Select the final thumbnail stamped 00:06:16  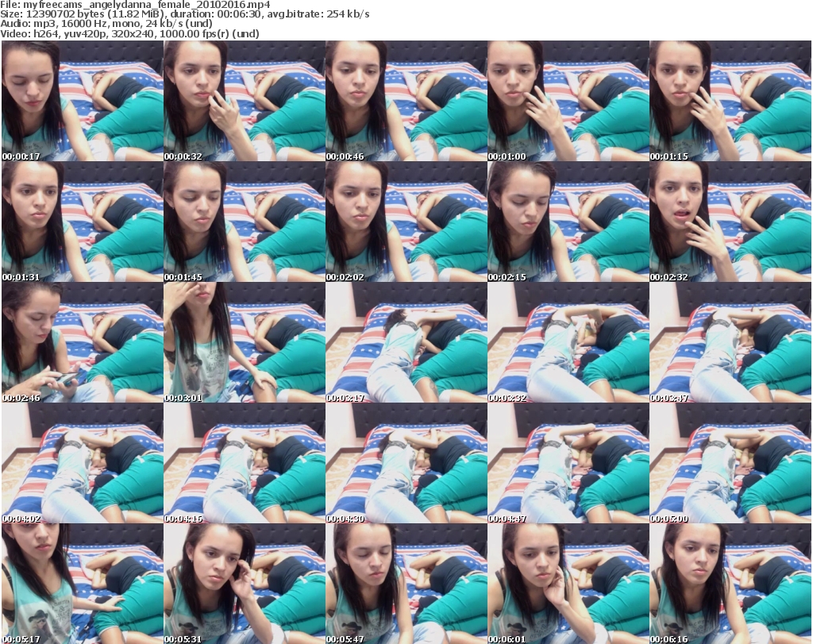730,584
